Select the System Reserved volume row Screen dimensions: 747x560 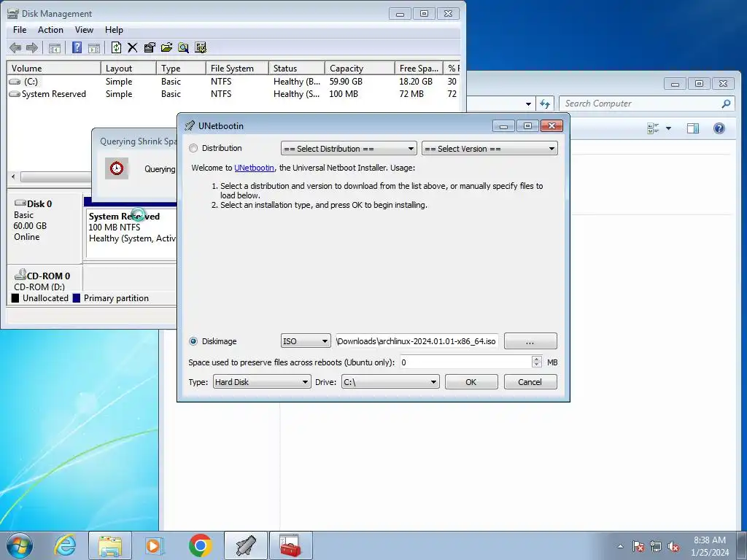[233, 94]
